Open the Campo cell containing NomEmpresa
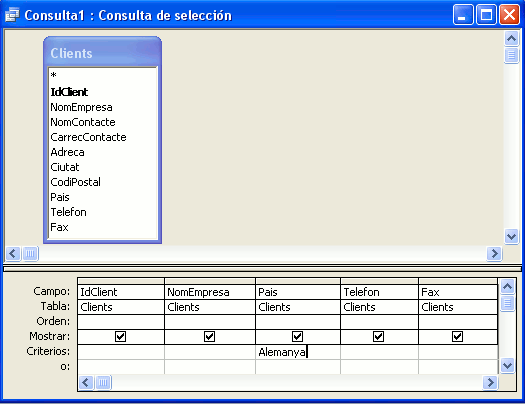 [x=210, y=292]
